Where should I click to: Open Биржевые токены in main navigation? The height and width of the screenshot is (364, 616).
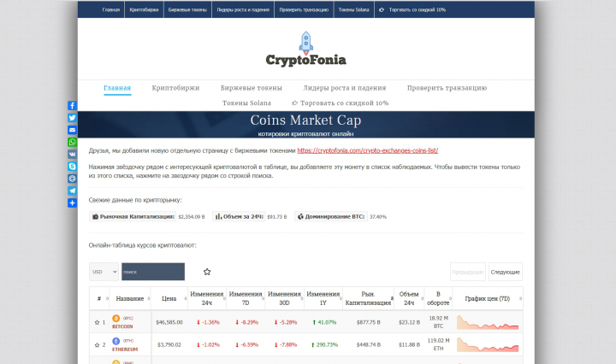tap(252, 88)
